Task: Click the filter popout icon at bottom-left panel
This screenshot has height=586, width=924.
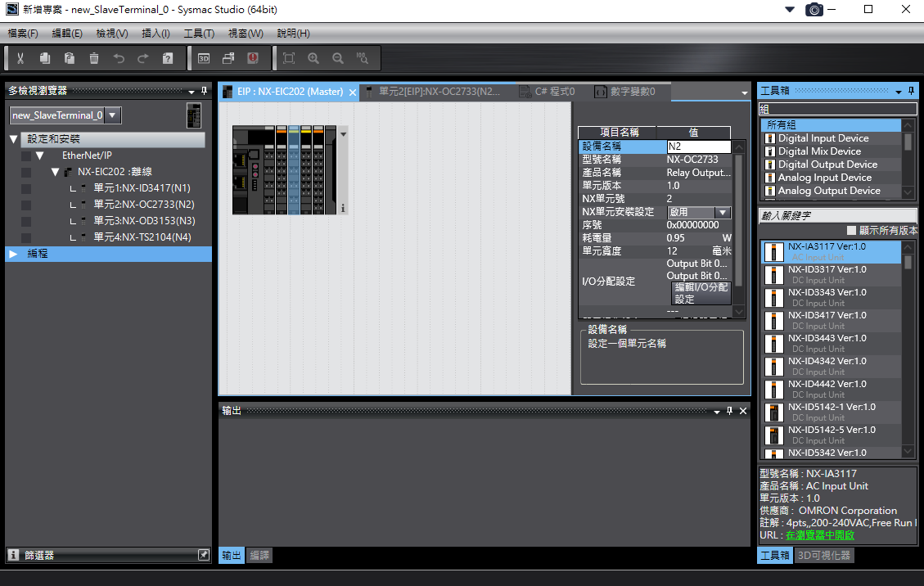Action: pos(203,555)
